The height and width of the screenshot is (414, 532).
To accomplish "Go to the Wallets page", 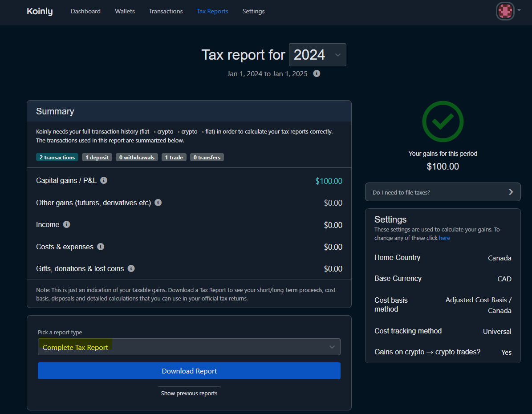I will coord(125,11).
